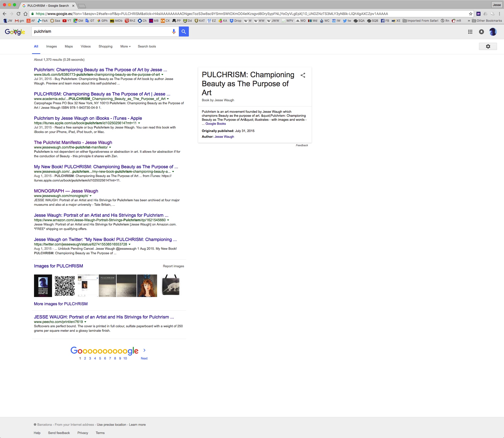Open the red-haired woman portrait thumbnail
504x438 pixels.
coord(147,286)
